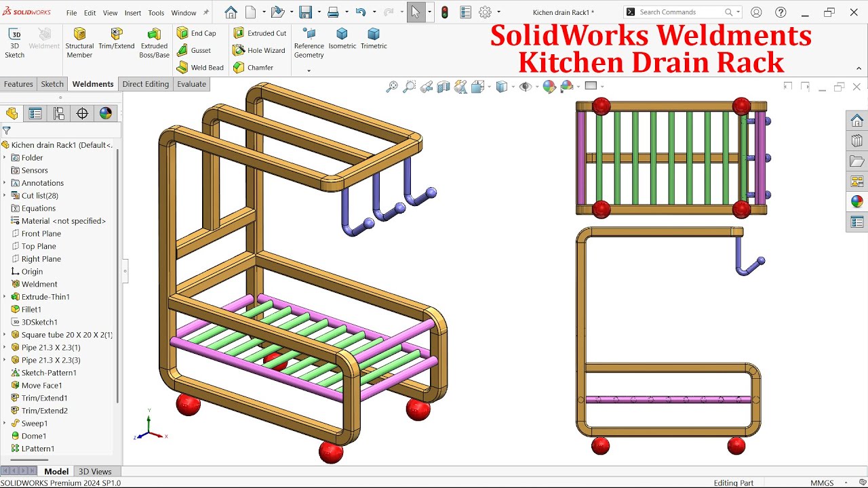The height and width of the screenshot is (488, 868).
Task: Open SOLIDWORKS Resources in task pane
Action: pyautogui.click(x=857, y=121)
